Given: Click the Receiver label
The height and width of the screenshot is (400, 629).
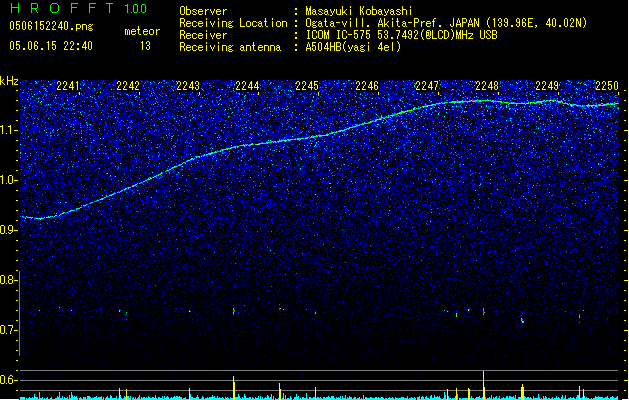Looking at the screenshot, I should [203, 35].
